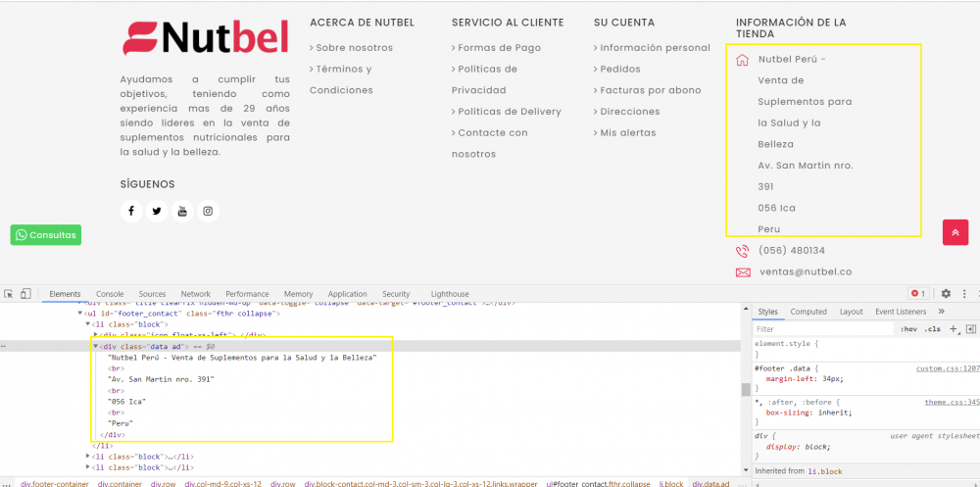Open the Security tab
This screenshot has width=980, height=487.
[x=396, y=294]
